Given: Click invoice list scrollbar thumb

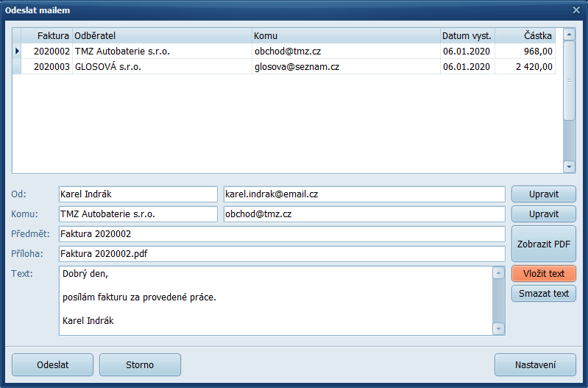Looking at the screenshot, I should click(570, 81).
